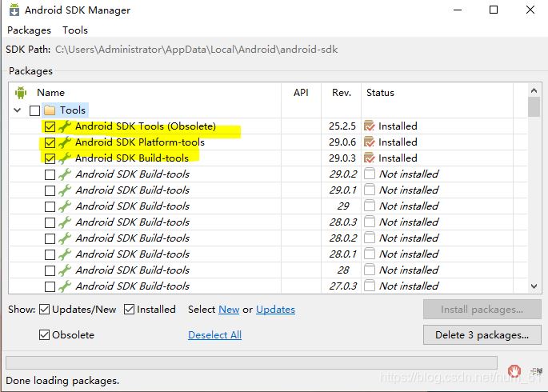Click the Tools folder icon

click(50, 110)
